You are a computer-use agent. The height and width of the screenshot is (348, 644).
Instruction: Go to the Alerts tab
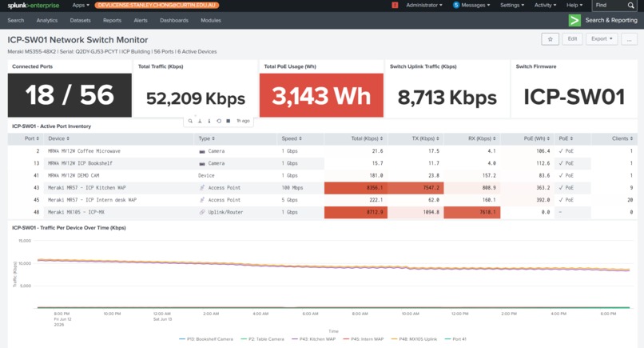pyautogui.click(x=141, y=20)
